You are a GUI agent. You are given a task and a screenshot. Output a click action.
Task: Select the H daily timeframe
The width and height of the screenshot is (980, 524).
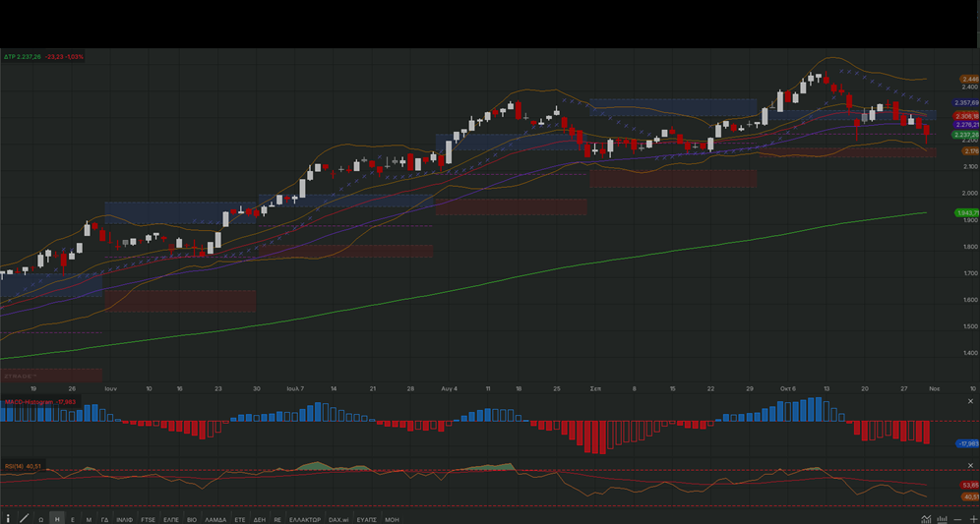57,519
